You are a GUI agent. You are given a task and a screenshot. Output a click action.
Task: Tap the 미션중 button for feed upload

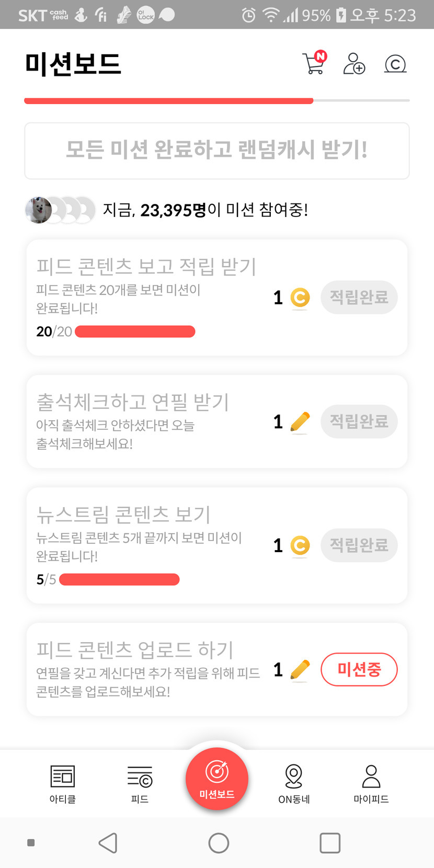point(359,669)
